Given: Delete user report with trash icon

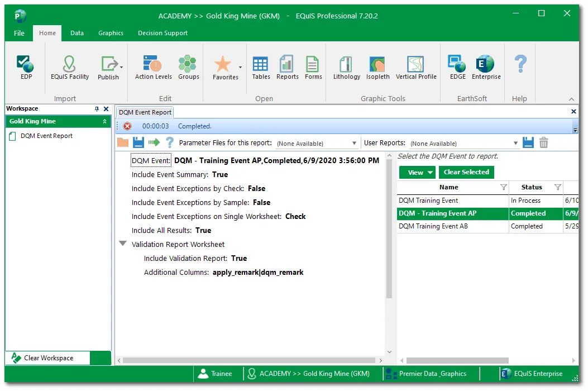Looking at the screenshot, I should [544, 142].
